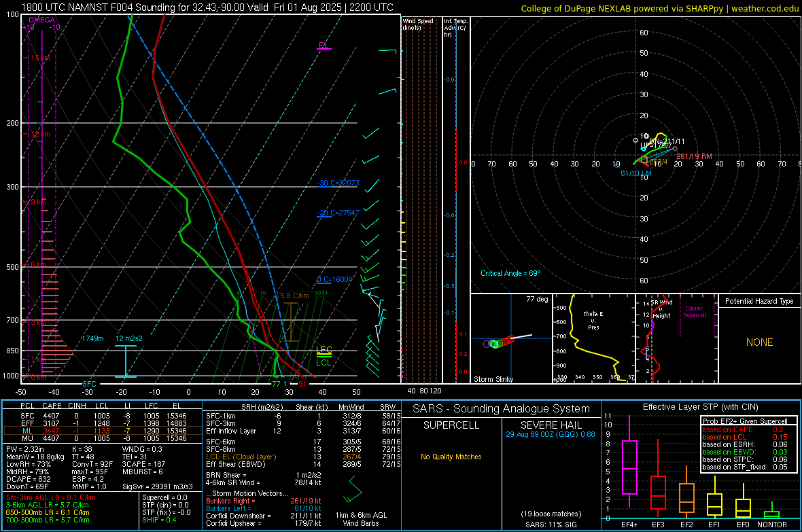Click the CAPE column header
This screenshot has height=532, width=802.
(52, 406)
